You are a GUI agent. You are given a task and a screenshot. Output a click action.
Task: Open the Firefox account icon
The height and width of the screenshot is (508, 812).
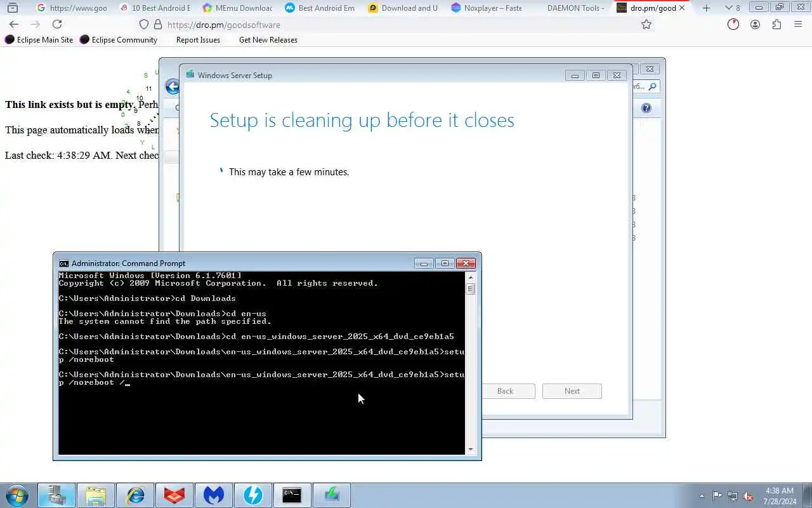tap(755, 24)
